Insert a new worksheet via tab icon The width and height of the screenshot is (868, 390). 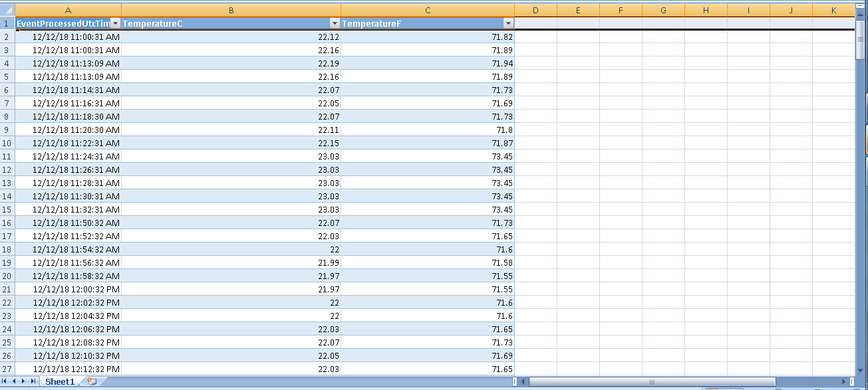[92, 381]
